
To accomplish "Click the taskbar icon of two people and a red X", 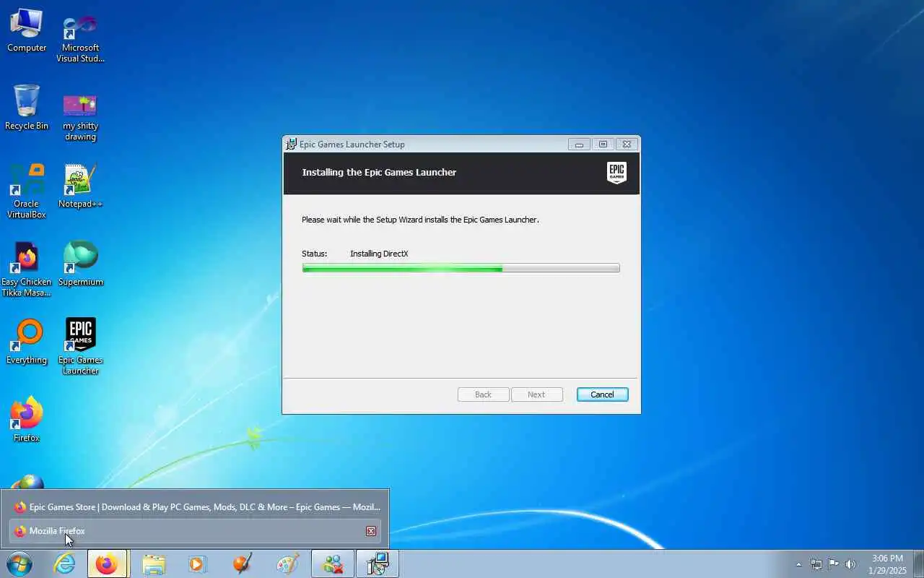I will click(333, 564).
